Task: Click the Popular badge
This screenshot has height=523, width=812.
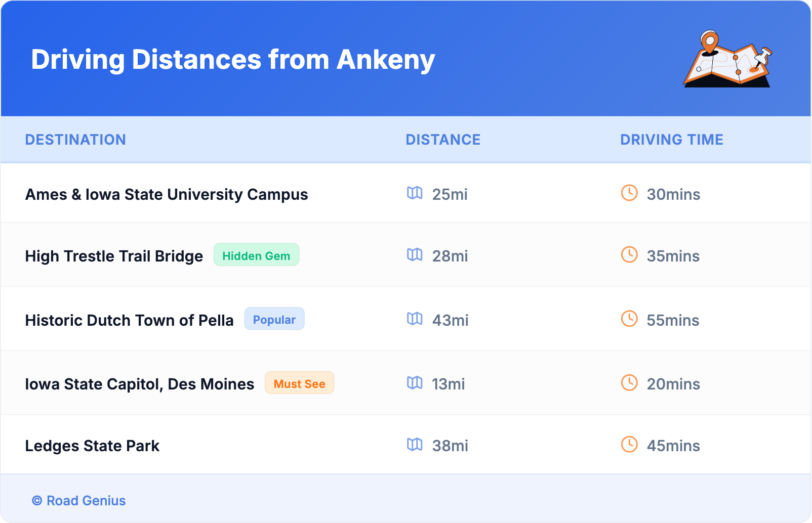Action: coord(274,319)
